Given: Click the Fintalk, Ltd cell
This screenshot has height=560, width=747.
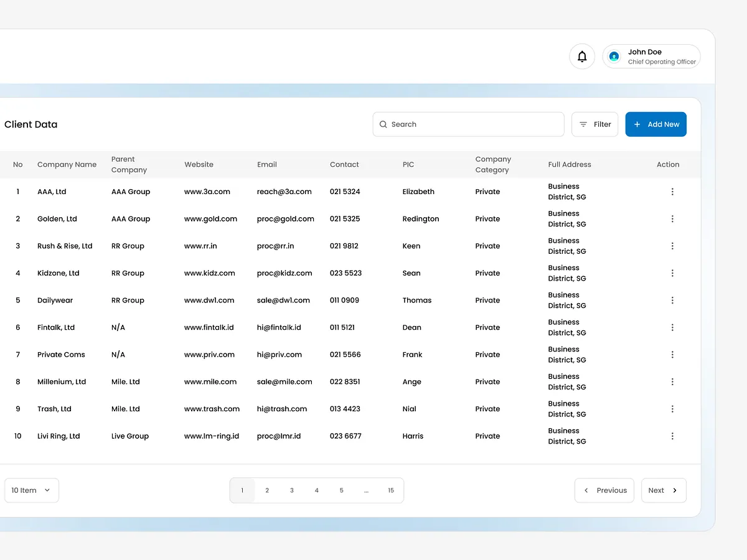Looking at the screenshot, I should [56, 327].
